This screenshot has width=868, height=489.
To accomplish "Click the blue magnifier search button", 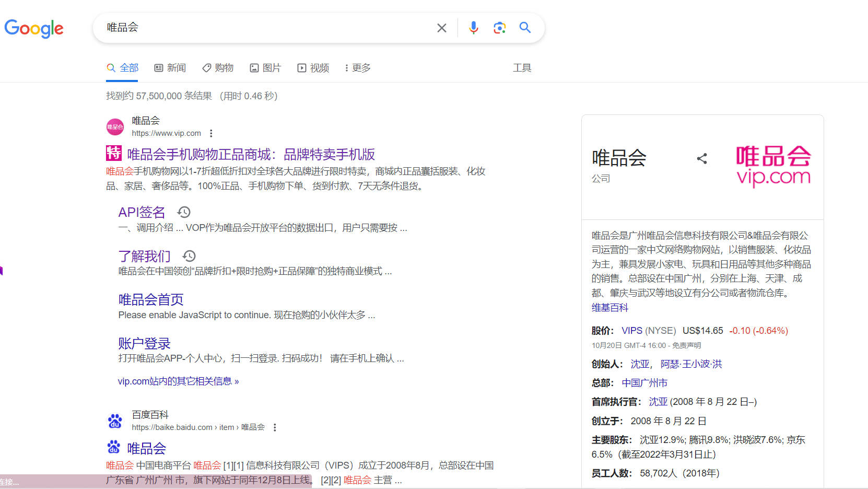I will (x=525, y=28).
